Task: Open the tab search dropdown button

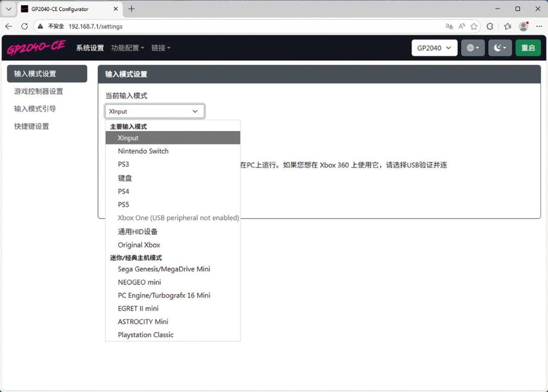Action: tap(9, 9)
